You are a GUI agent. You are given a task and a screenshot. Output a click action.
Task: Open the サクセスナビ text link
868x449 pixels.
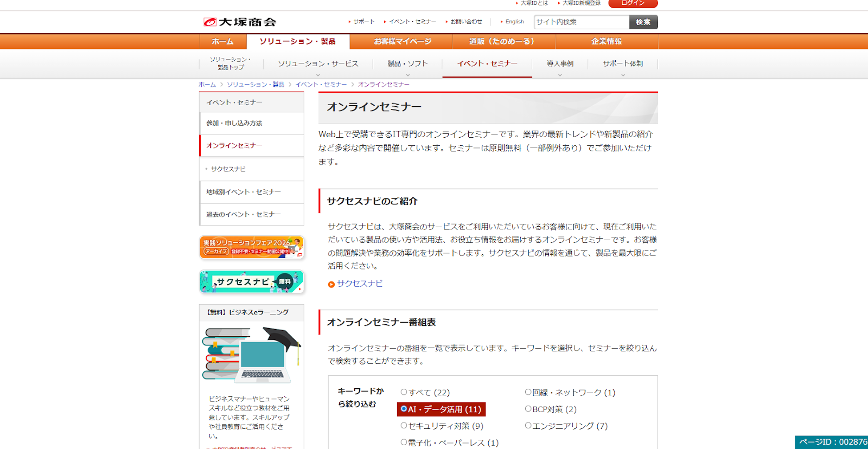tap(360, 284)
